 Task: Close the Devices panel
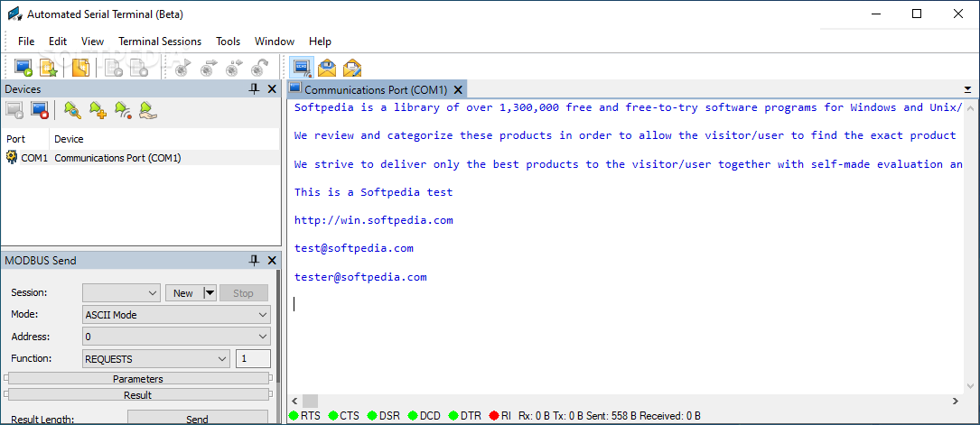click(x=272, y=89)
